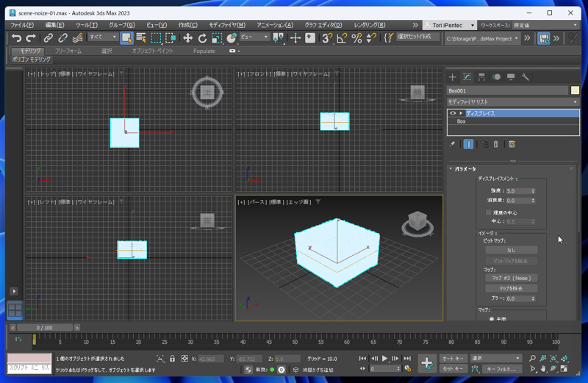Play the animation

click(x=384, y=358)
